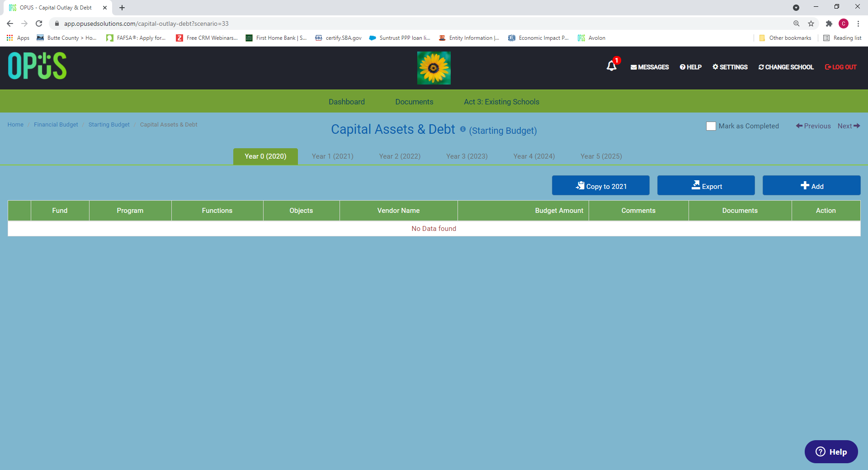This screenshot has width=868, height=470.
Task: Open the Chrome profile avatar menu
Action: click(844, 23)
